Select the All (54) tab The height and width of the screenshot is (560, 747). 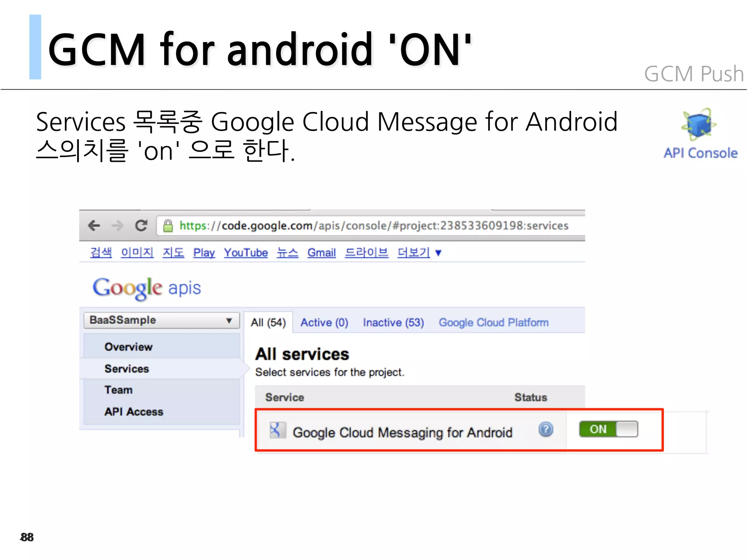(268, 323)
